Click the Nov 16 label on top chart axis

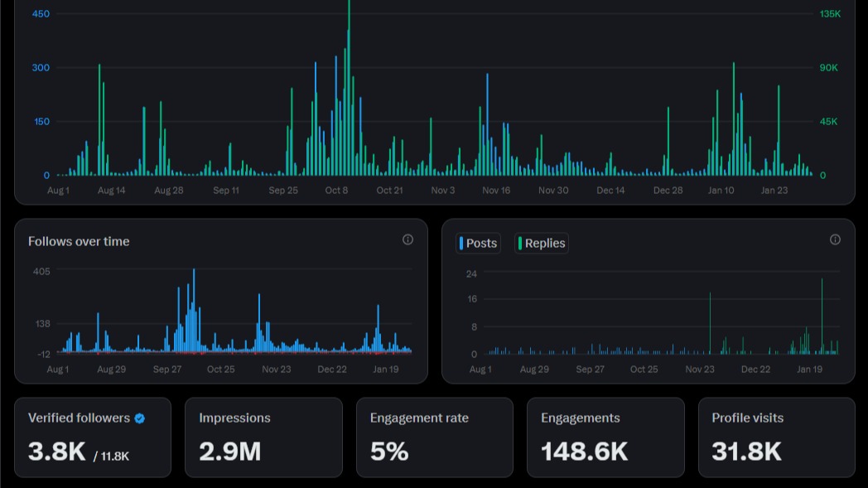496,191
